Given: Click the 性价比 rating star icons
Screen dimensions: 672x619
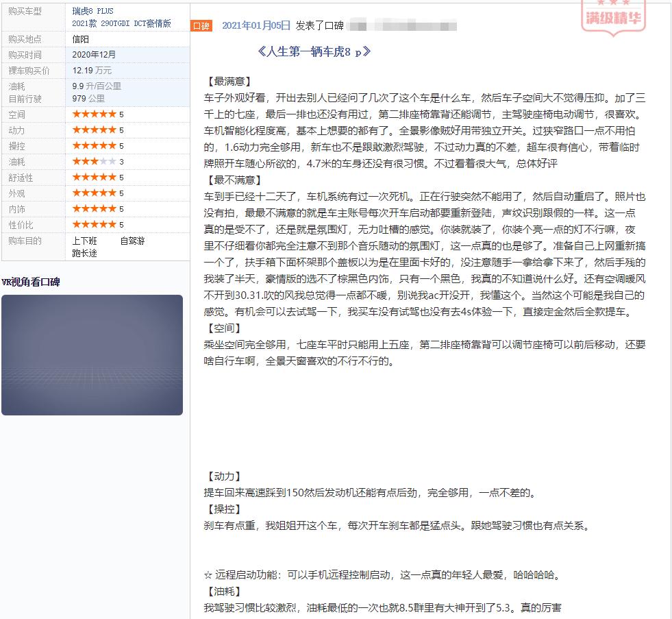Looking at the screenshot, I should coord(94,224).
